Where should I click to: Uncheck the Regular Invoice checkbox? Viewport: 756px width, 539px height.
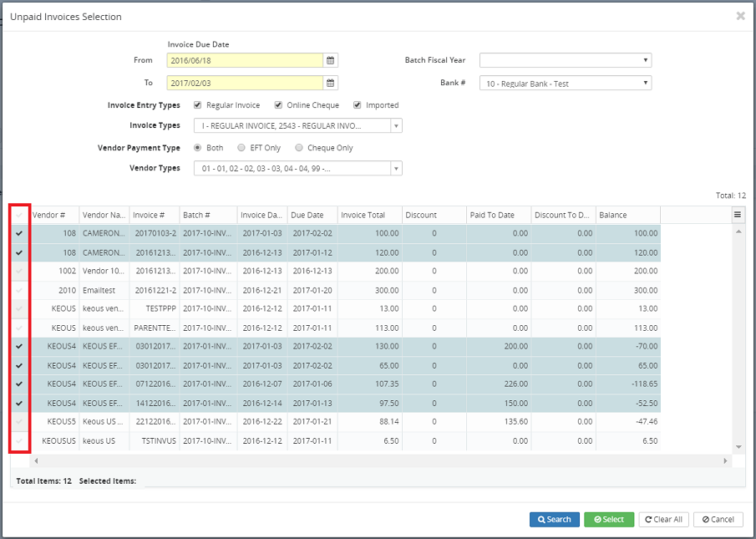click(x=198, y=105)
